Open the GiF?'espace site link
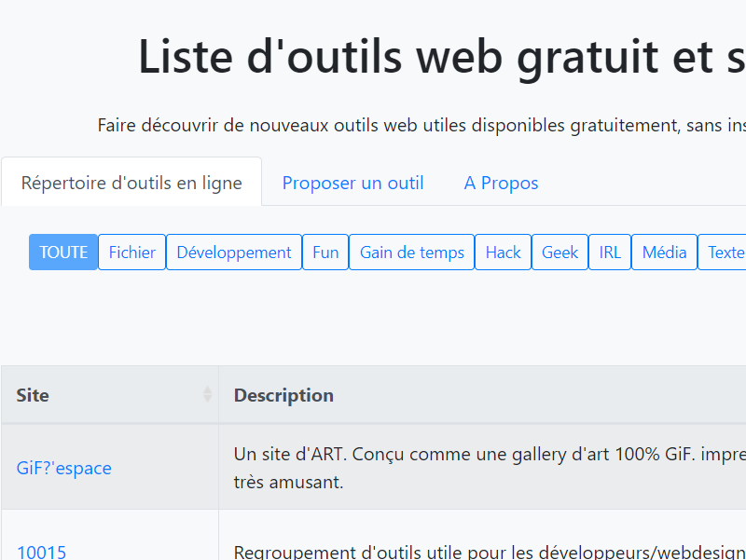 pos(64,468)
